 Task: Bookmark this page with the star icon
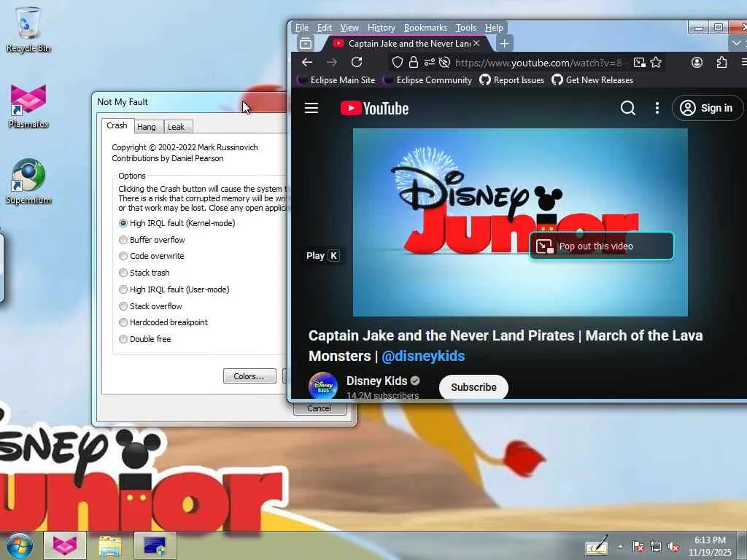click(x=656, y=63)
